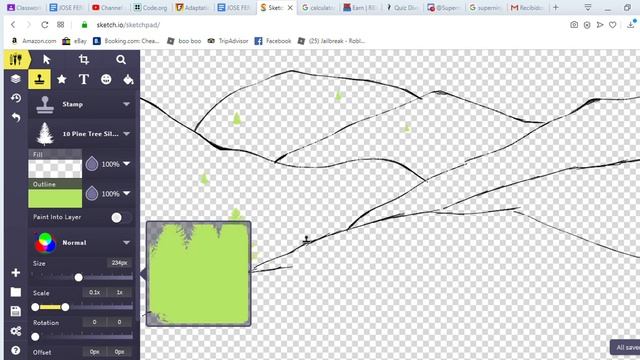Open the browser tab list menu arrow
The height and width of the screenshot is (360, 640).
click(588, 7)
